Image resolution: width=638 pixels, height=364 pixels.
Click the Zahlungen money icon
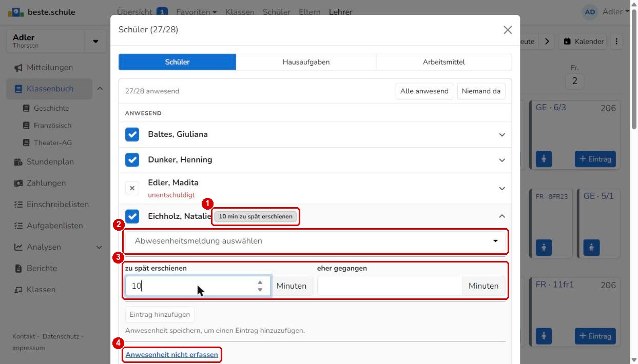18,183
